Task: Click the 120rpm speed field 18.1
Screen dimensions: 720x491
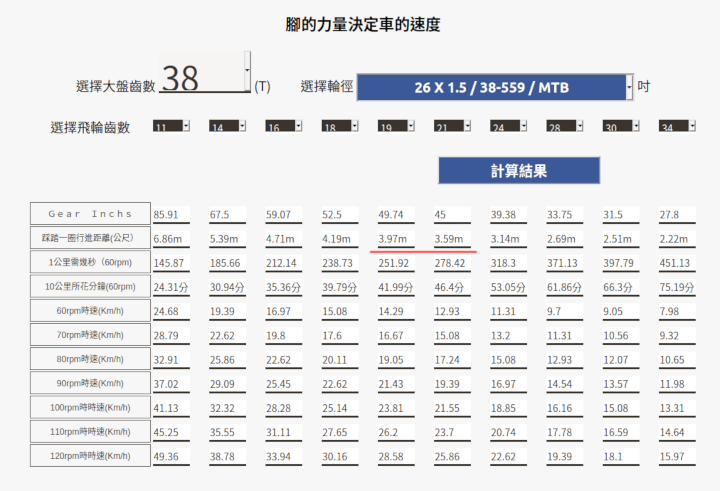Action: (x=621, y=457)
